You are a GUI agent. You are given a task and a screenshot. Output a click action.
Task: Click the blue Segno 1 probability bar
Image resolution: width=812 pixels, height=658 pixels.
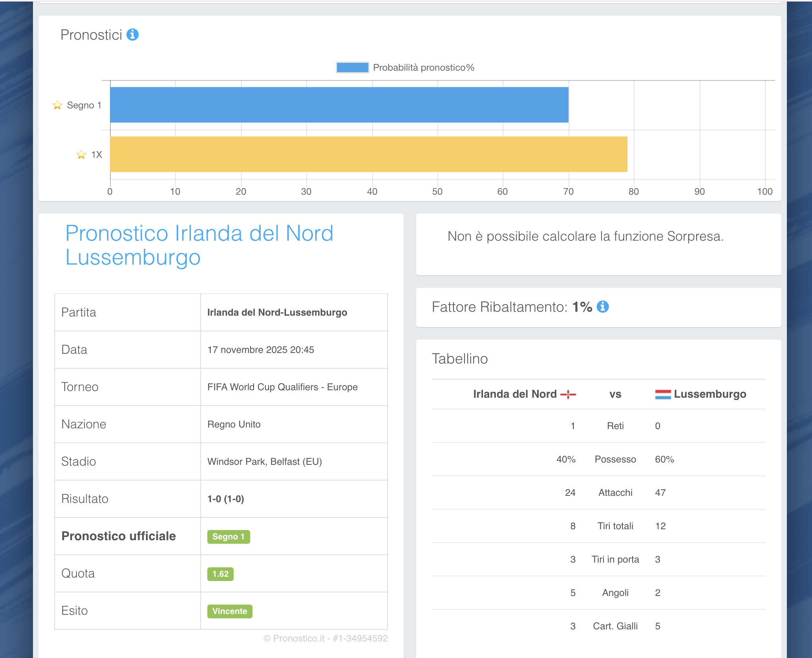[x=339, y=105]
